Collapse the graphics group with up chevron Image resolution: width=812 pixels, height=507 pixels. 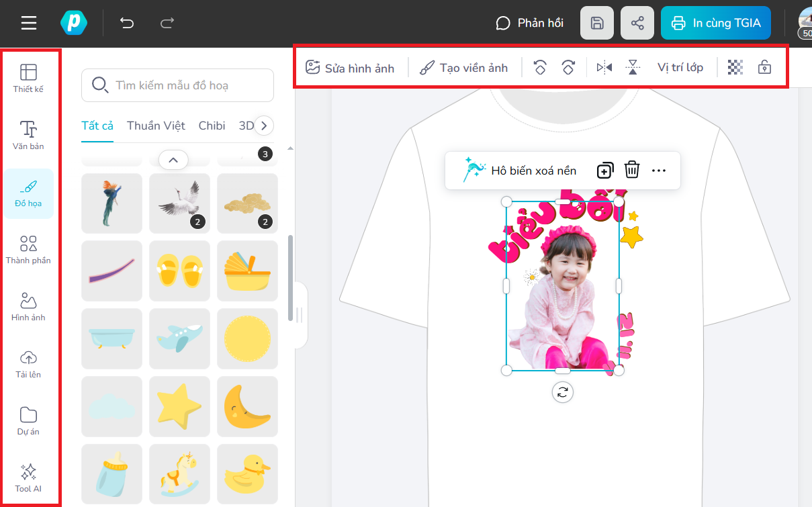coord(173,160)
